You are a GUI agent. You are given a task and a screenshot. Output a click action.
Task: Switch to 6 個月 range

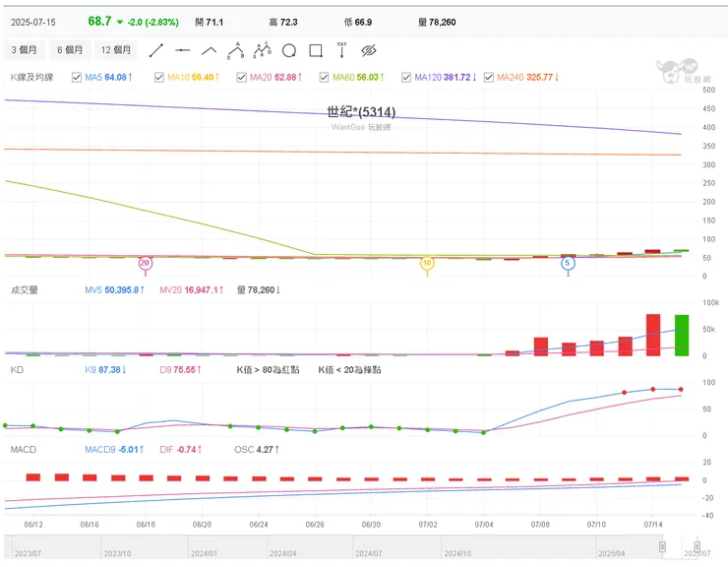pos(70,50)
